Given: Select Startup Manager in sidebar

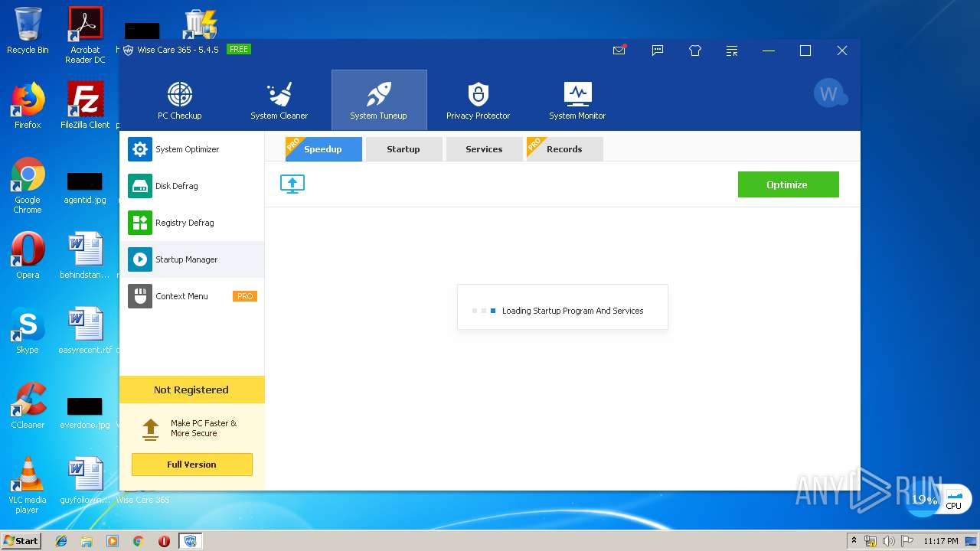Looking at the screenshot, I should pos(192,259).
